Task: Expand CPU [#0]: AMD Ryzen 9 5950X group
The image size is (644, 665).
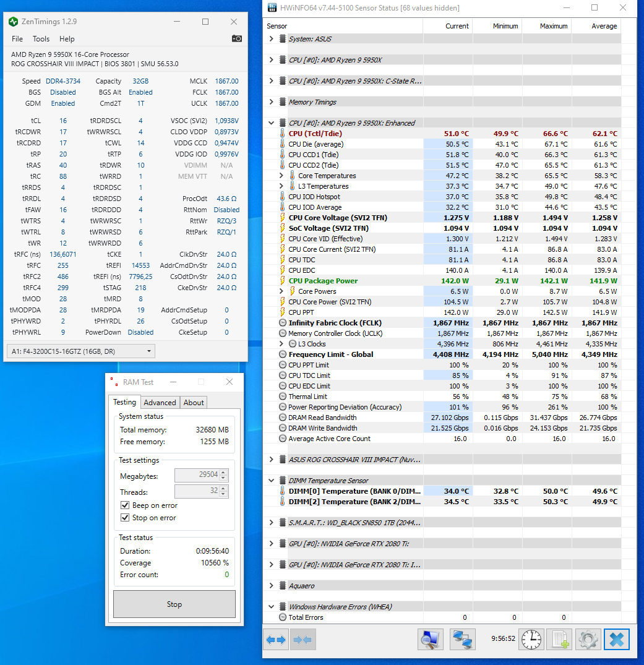Action: coord(272,60)
